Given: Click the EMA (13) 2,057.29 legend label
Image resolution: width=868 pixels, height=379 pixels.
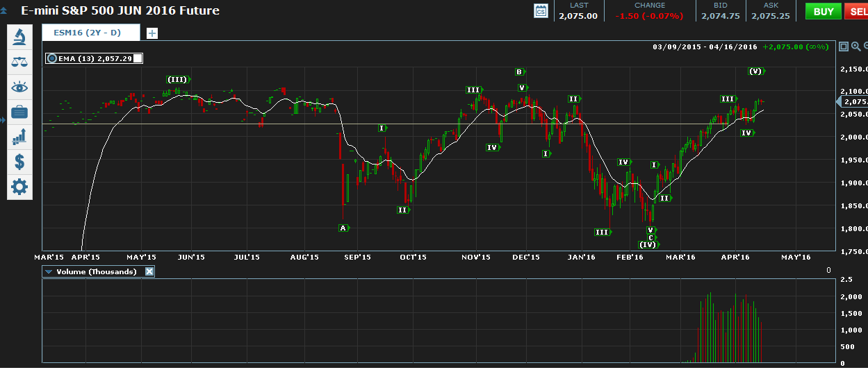Looking at the screenshot, I should (95, 59).
